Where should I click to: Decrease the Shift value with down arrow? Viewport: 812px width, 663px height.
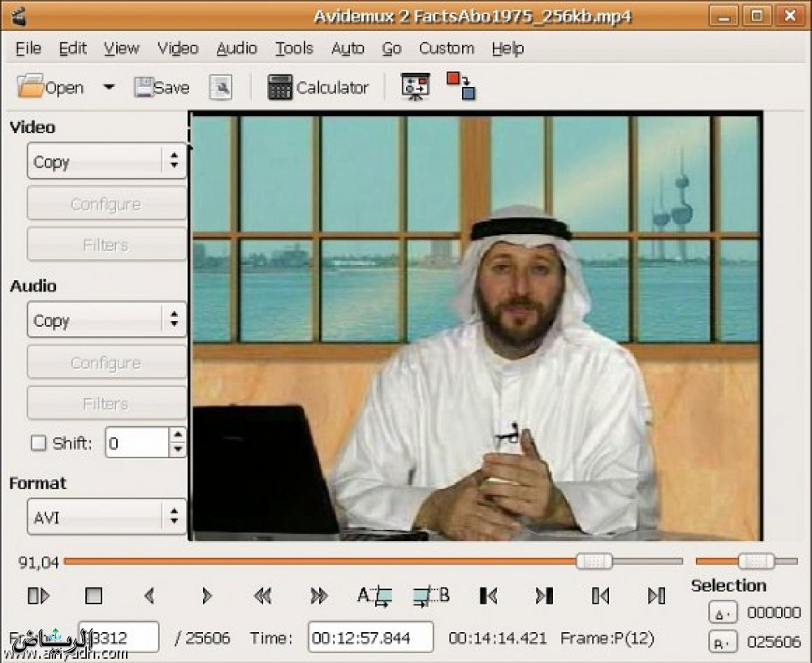(x=178, y=450)
